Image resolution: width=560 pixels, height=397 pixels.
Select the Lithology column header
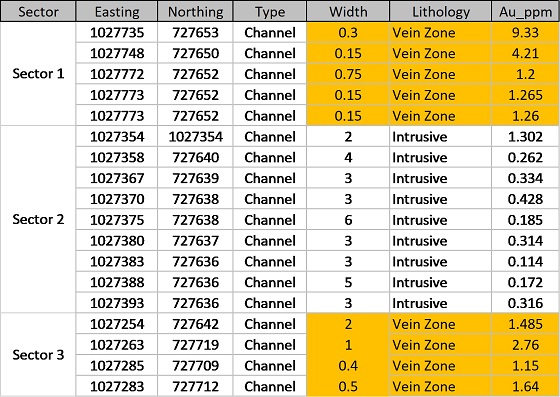tap(440, 11)
